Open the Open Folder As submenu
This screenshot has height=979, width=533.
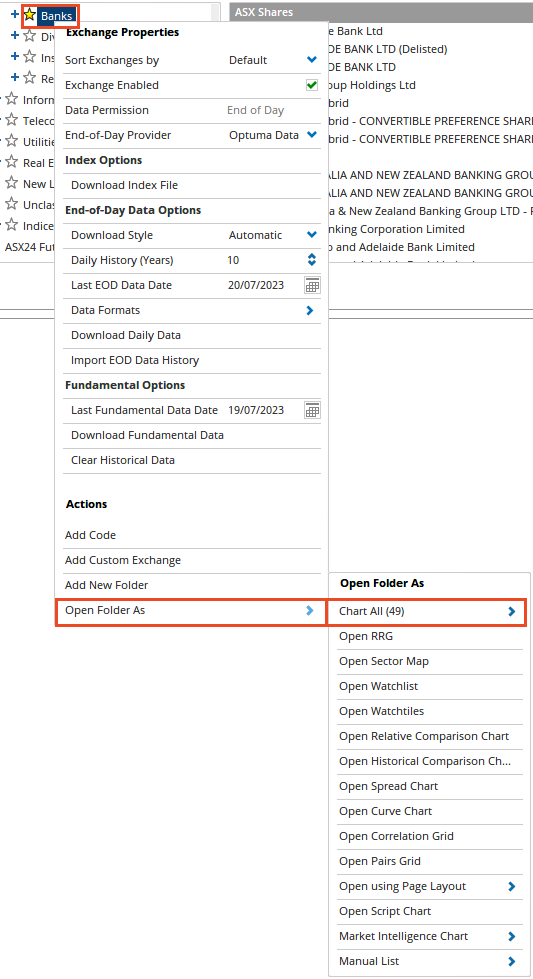pos(191,611)
